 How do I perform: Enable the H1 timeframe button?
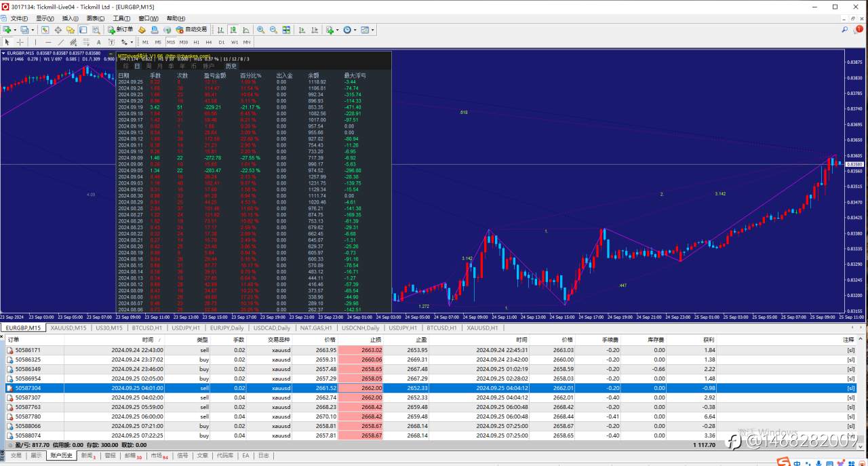pos(197,42)
